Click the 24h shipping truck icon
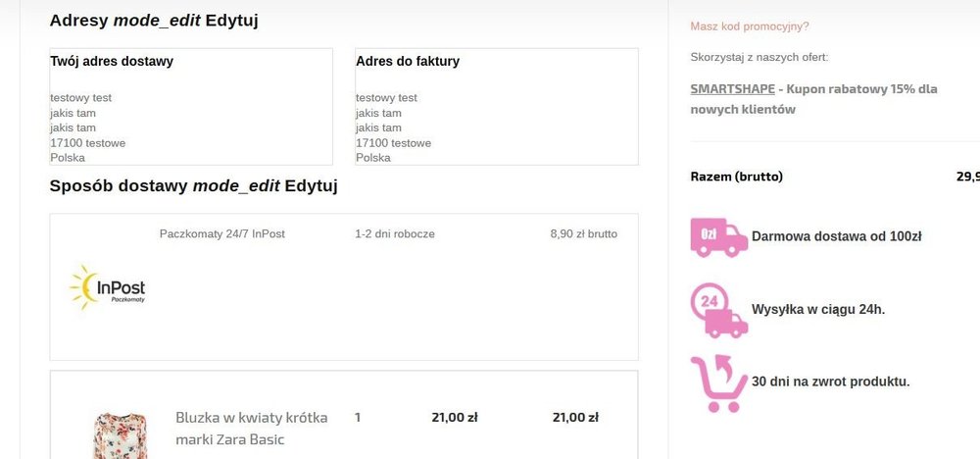 click(x=718, y=310)
